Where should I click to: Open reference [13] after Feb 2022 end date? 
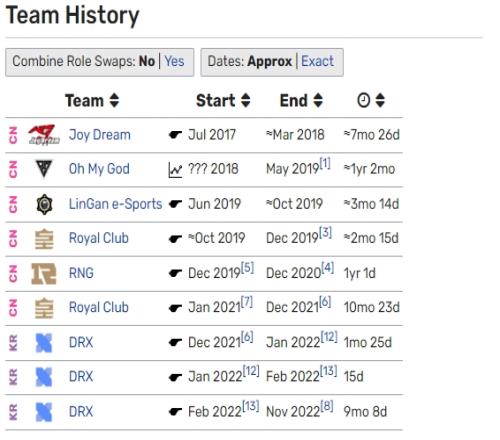coord(329,371)
